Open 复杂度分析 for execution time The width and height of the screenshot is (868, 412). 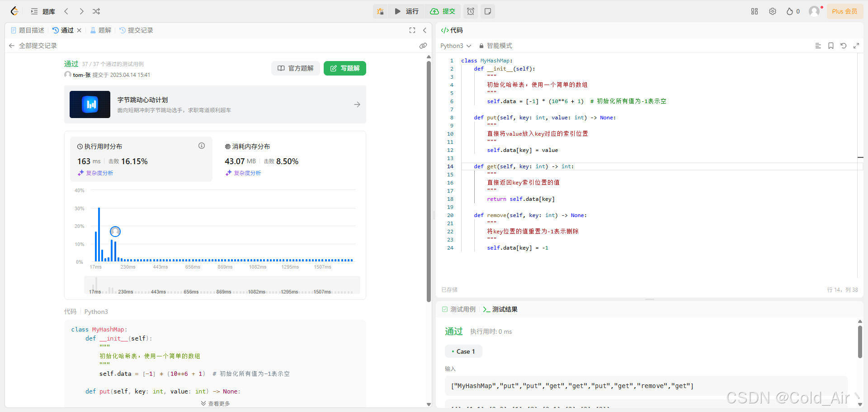click(x=95, y=173)
